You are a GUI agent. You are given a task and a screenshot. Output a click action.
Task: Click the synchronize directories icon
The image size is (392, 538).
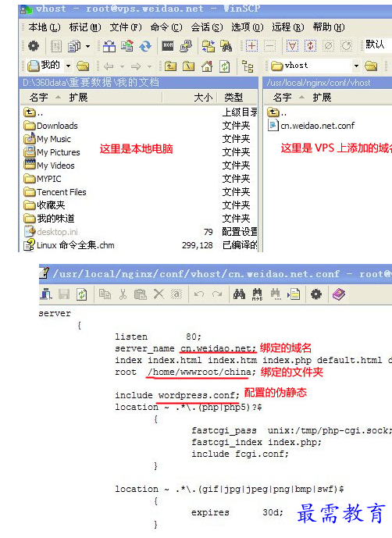click(127, 45)
